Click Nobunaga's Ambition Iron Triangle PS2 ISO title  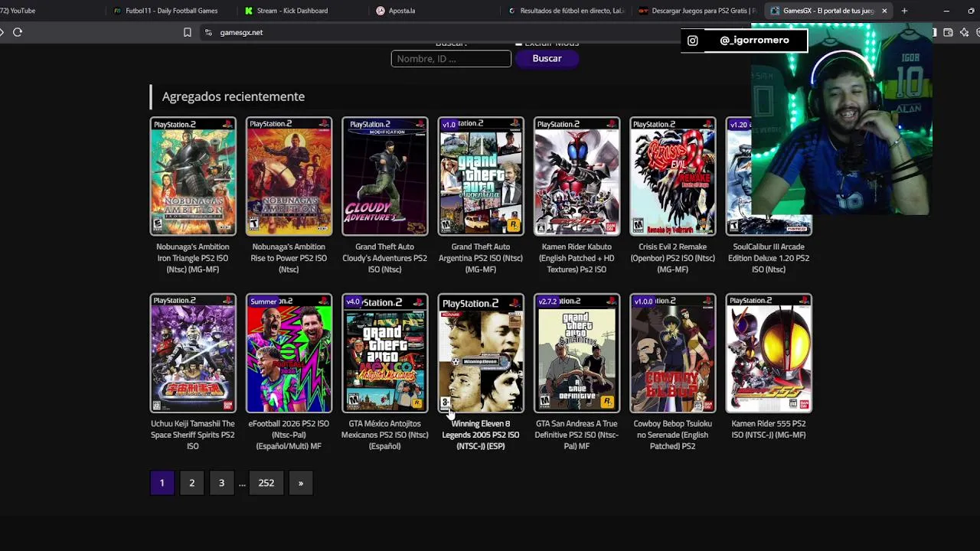pos(193,258)
